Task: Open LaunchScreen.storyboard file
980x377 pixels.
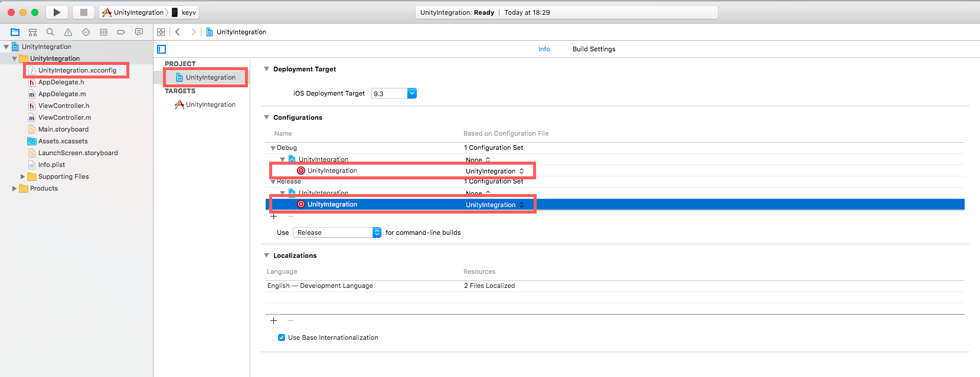Action: coord(78,153)
